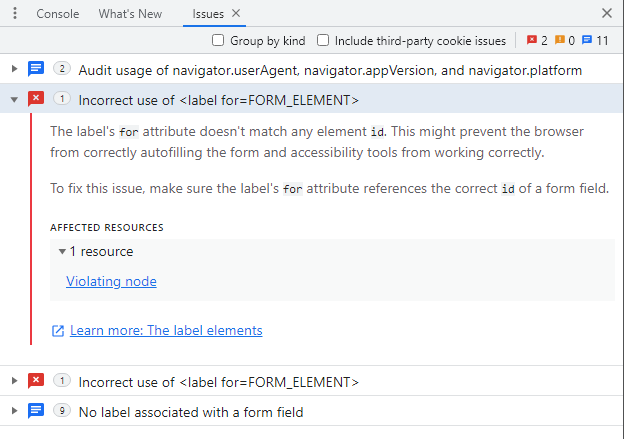This screenshot has height=439, width=624.
Task: Enable Include third-party cookie issues checkbox
Action: pos(323,41)
